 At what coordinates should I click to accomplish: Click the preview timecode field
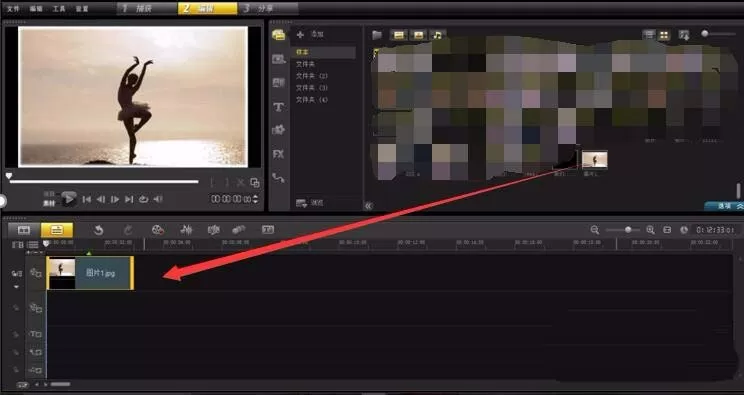point(232,199)
